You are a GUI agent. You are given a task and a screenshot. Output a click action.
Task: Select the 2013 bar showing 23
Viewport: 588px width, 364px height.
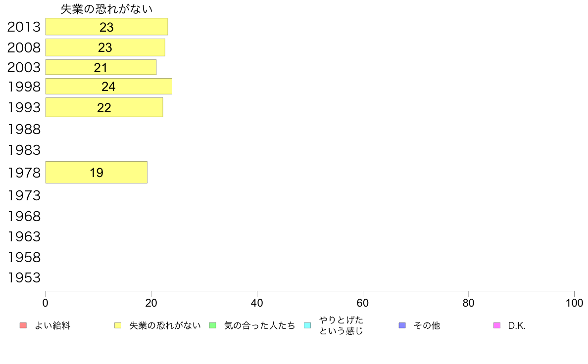coord(106,27)
